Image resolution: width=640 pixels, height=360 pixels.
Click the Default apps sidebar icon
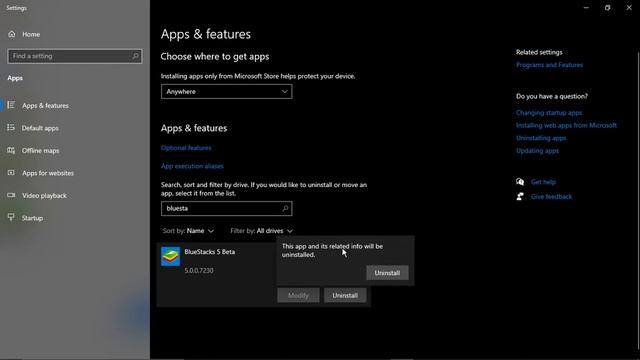pyautogui.click(x=11, y=128)
